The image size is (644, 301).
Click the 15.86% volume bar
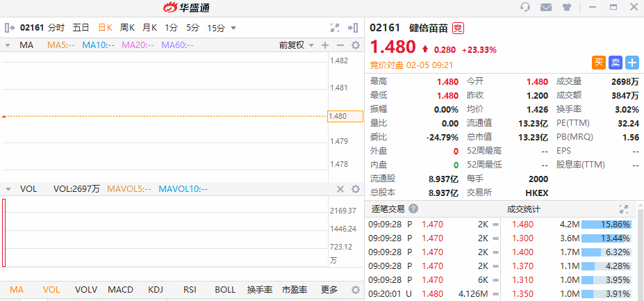(606, 225)
